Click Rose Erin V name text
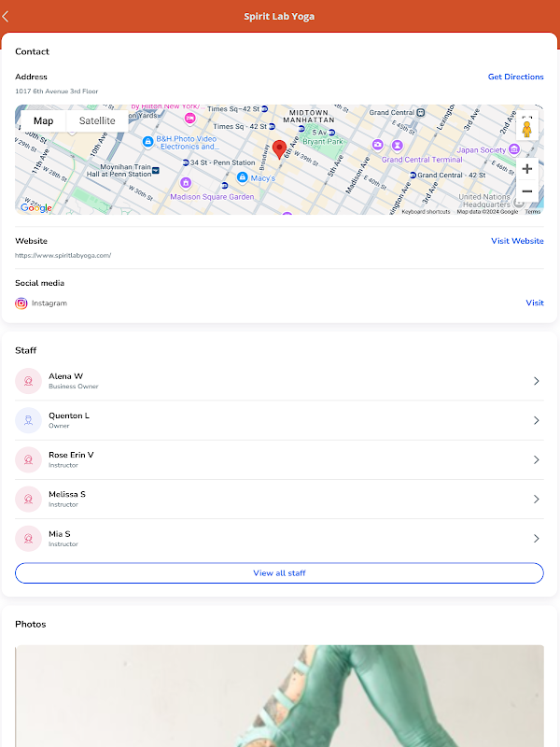 [x=71, y=455]
